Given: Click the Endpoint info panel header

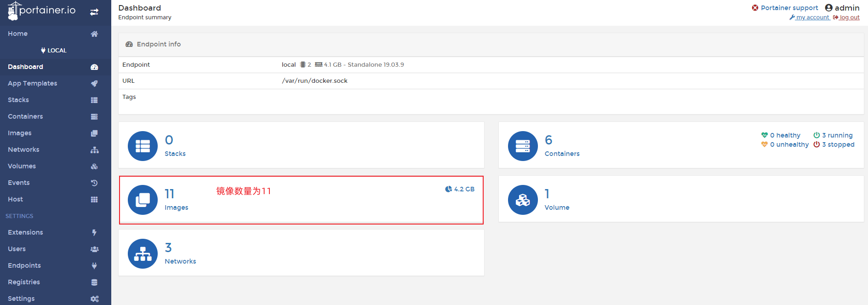Looking at the screenshot, I should pos(491,45).
